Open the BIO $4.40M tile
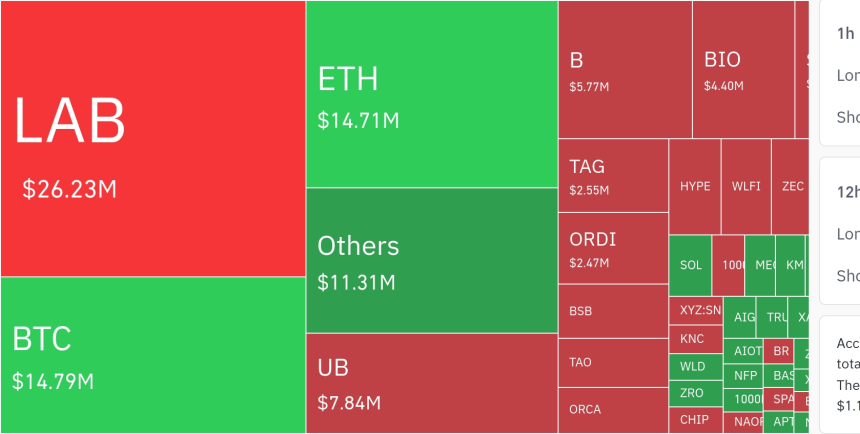The width and height of the screenshot is (860, 434). pyautogui.click(x=744, y=69)
